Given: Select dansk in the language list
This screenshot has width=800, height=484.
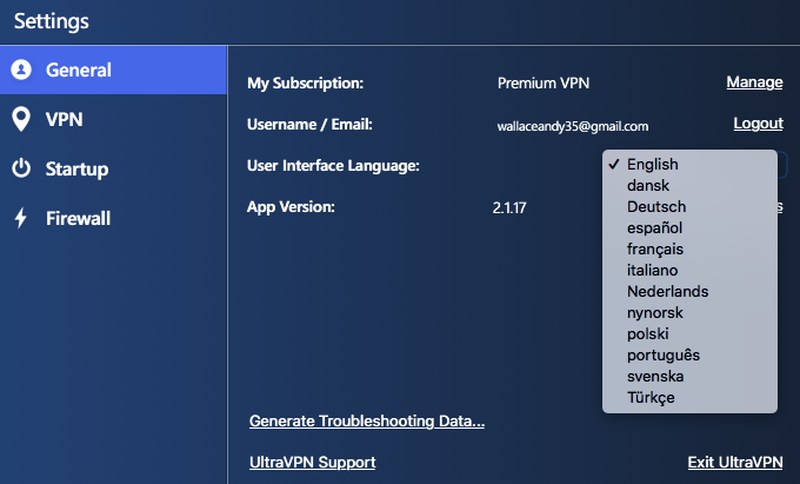Looking at the screenshot, I should [x=690, y=186].
